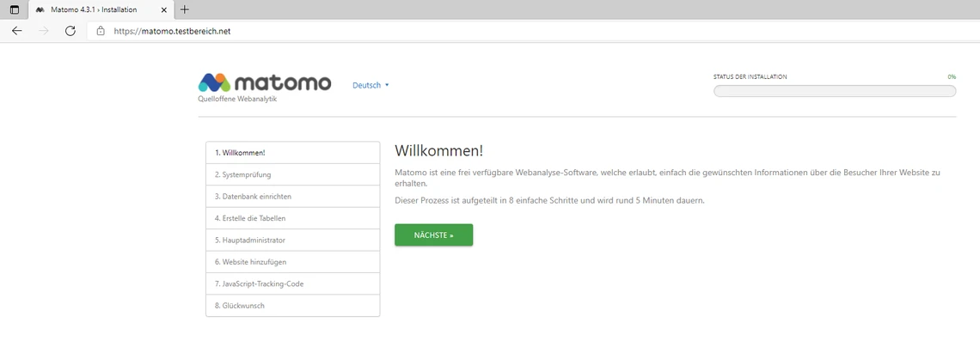Image resolution: width=980 pixels, height=347 pixels.
Task: Click the installation status progress bar
Action: click(834, 91)
